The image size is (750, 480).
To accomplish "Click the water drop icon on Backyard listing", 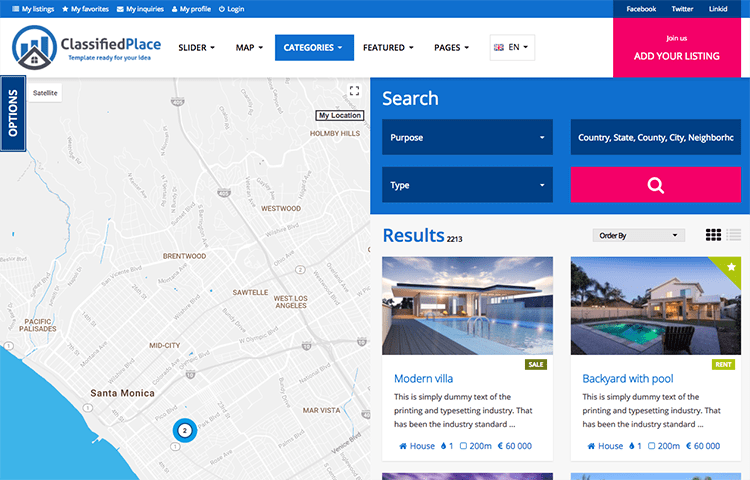I will [632, 446].
